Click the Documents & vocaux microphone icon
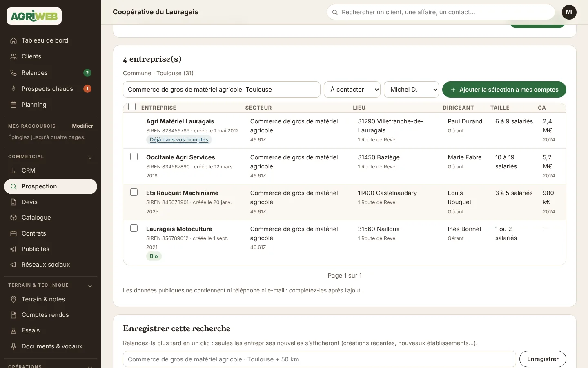Image resolution: width=588 pixels, height=368 pixels. (x=13, y=346)
